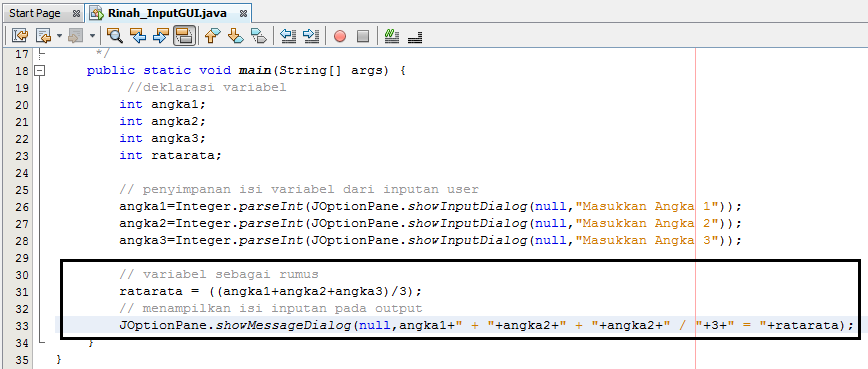The height and width of the screenshot is (369, 868).
Task: Click the 'Masukkan Angka 2' string
Action: (x=647, y=224)
